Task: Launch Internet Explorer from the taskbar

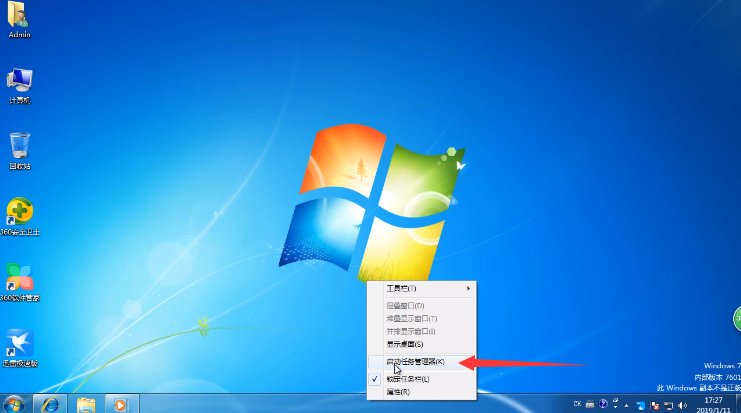Action: click(x=50, y=404)
